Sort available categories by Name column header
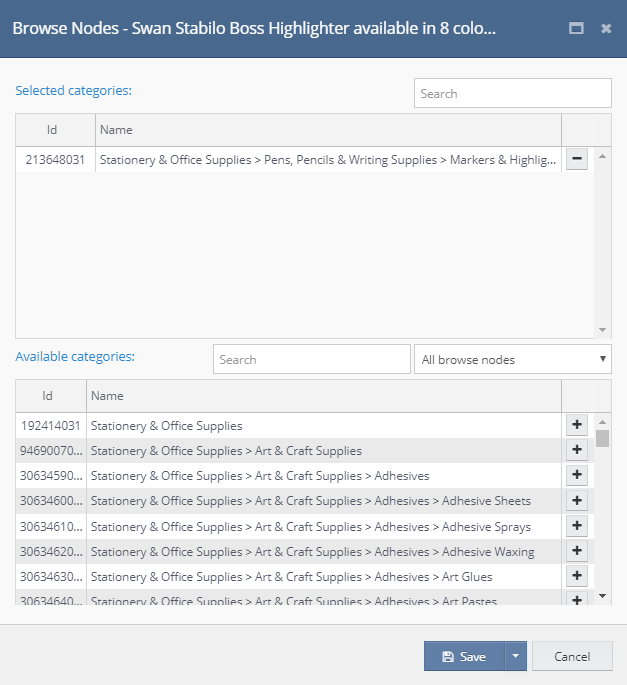 pyautogui.click(x=323, y=396)
